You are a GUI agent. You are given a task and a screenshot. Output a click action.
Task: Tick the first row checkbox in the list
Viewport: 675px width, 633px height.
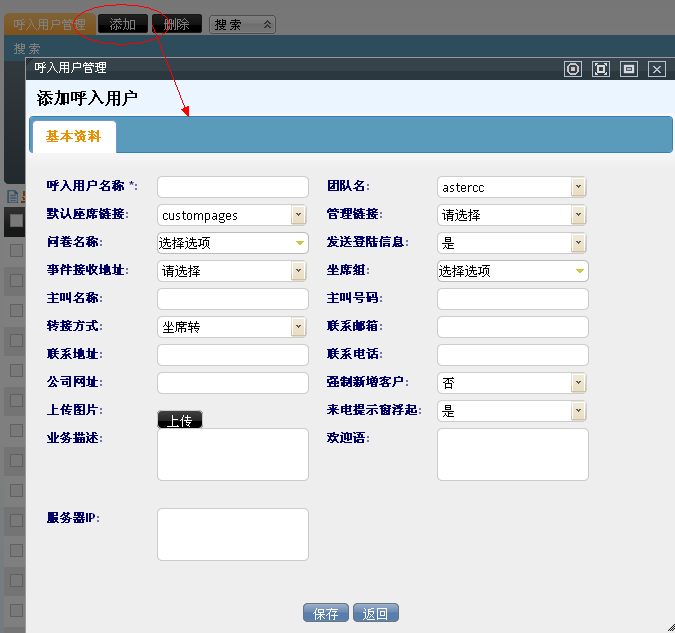point(16,251)
